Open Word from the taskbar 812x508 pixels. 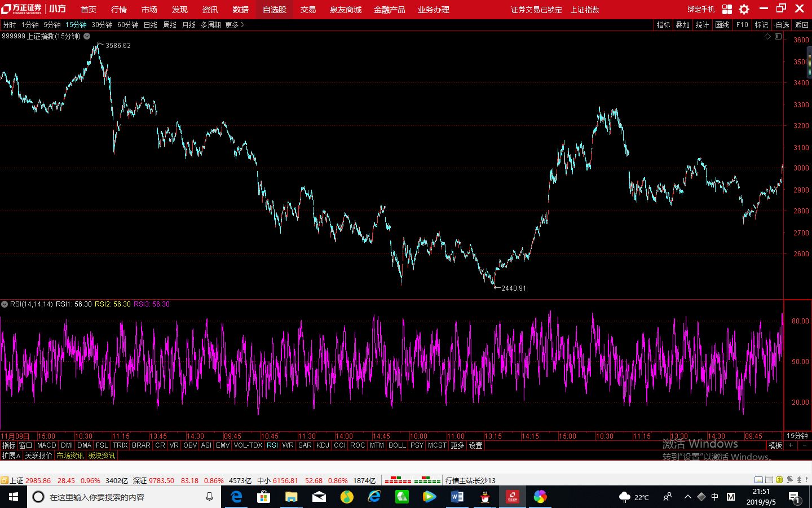(457, 497)
